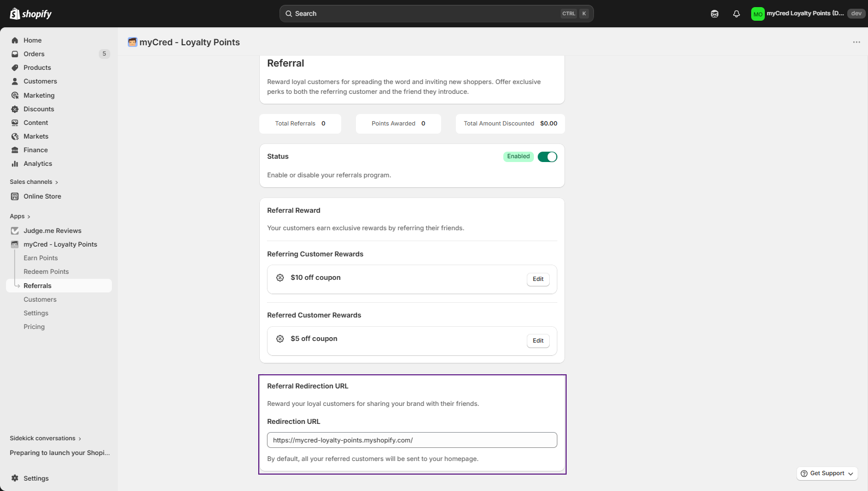Open the Get Support dropdown
The width and height of the screenshot is (868, 491).
click(x=827, y=474)
